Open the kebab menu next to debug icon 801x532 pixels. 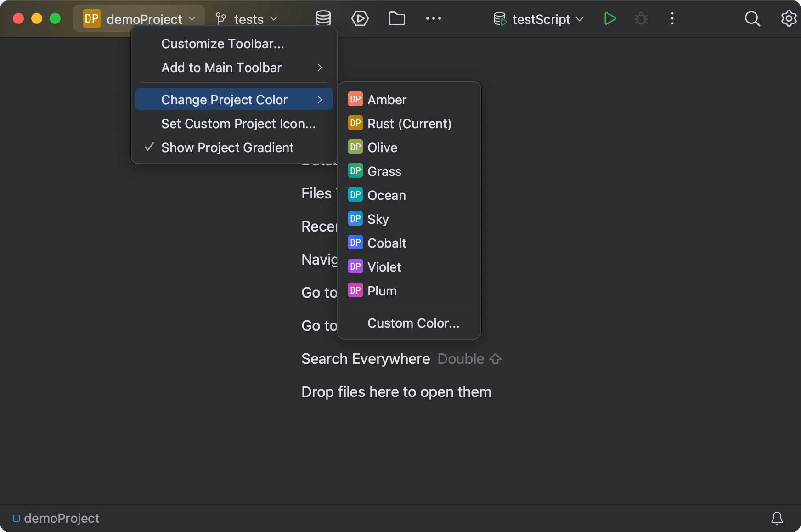coord(672,19)
